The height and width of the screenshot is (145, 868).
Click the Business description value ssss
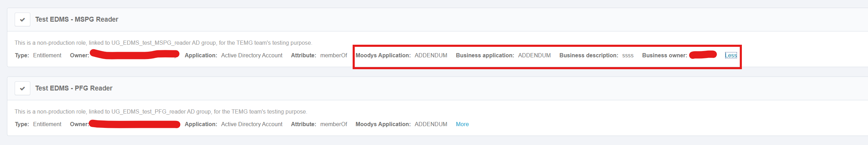click(628, 55)
